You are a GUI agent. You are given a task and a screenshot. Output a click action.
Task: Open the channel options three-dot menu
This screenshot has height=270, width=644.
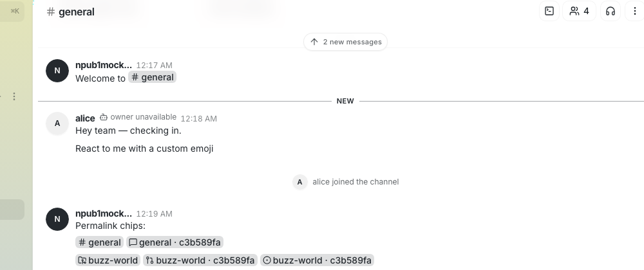pyautogui.click(x=634, y=11)
